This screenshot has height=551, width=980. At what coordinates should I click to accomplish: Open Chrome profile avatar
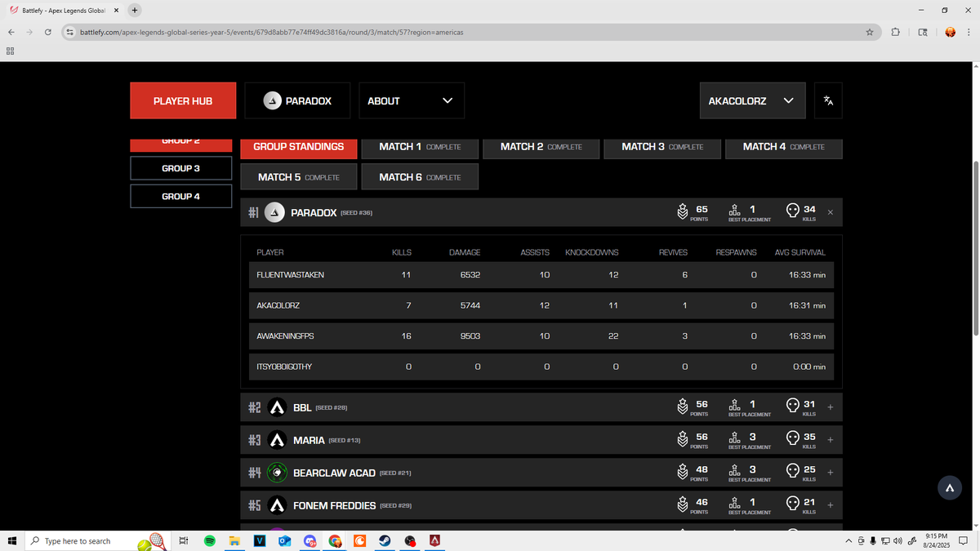click(950, 32)
